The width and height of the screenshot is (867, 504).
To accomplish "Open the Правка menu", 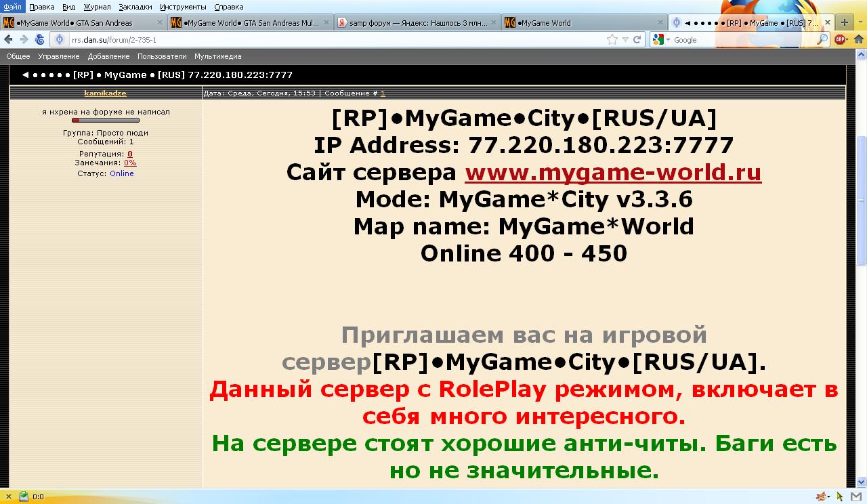I will 42,7.
